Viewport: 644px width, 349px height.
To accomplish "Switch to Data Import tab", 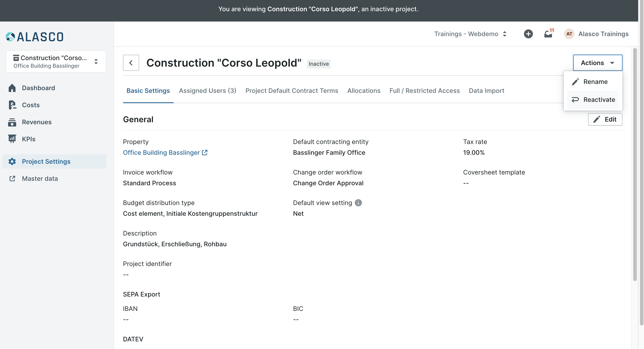I will click(x=486, y=91).
